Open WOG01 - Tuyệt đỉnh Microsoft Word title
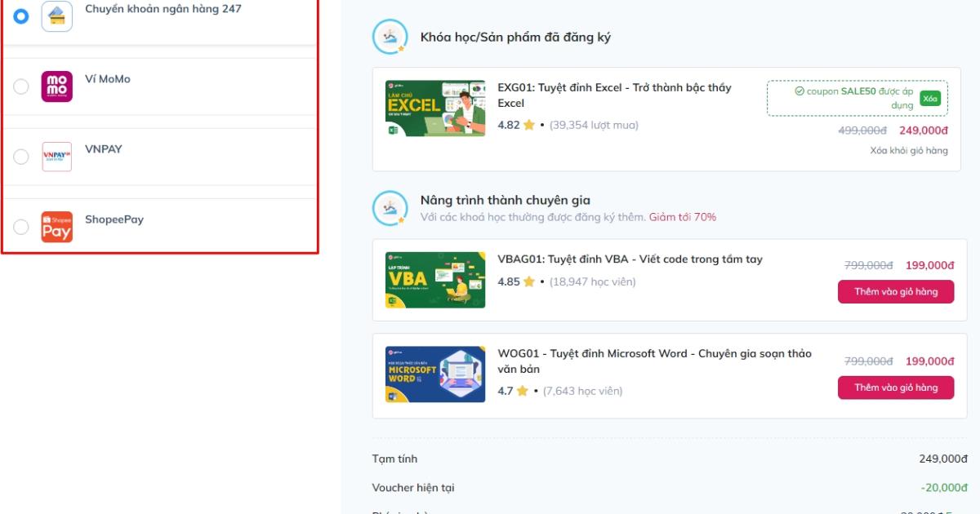The image size is (980, 514). (655, 361)
